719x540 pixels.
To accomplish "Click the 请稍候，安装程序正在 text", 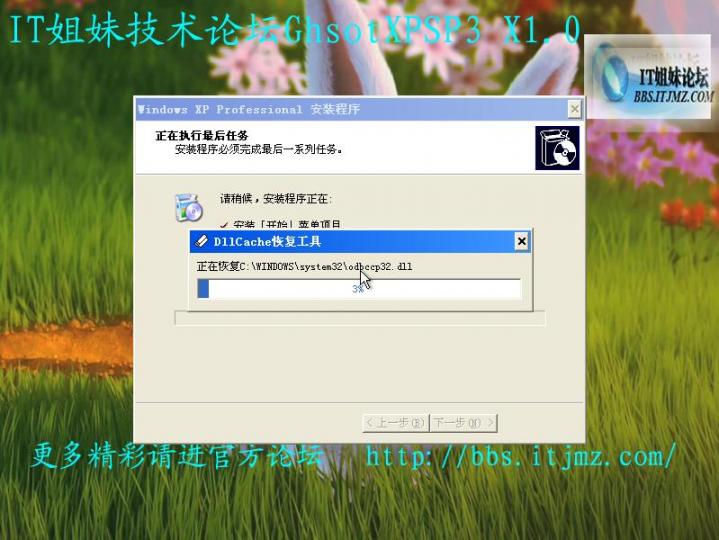I will click(276, 198).
